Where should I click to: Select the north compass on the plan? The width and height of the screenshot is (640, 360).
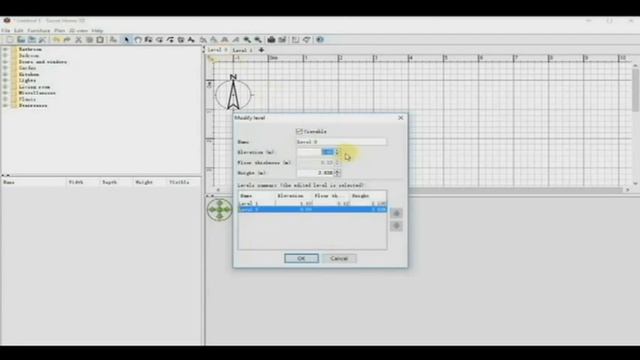(233, 93)
